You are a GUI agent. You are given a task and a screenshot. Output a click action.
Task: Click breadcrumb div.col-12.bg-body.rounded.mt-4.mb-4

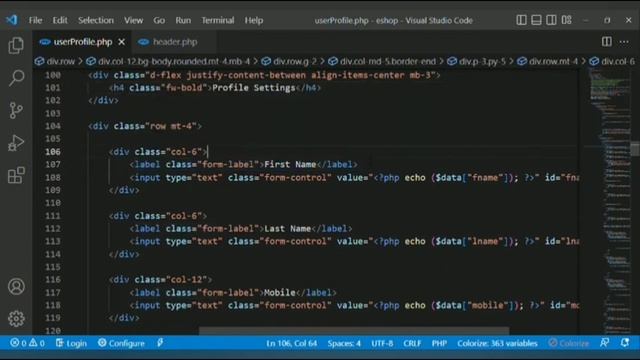click(x=169, y=61)
